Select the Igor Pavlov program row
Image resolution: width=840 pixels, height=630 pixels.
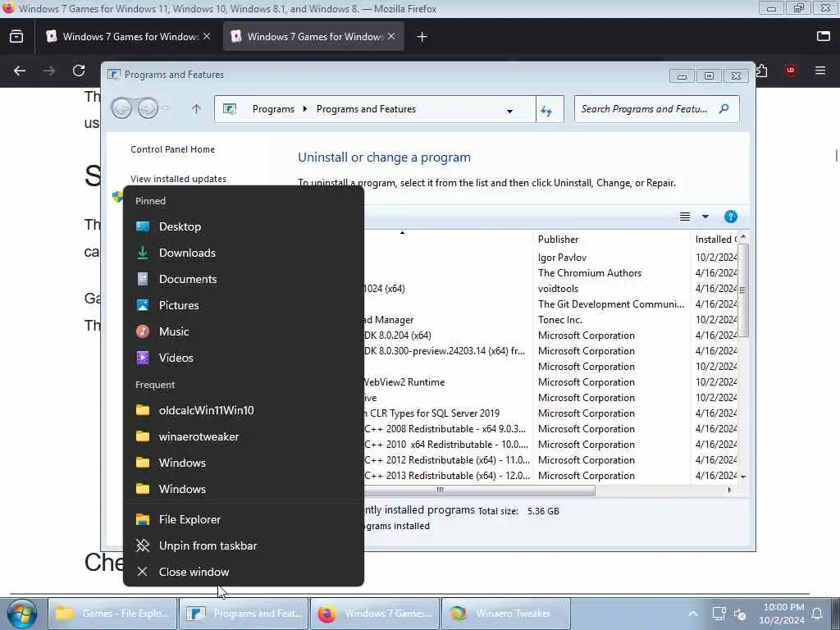(x=550, y=258)
